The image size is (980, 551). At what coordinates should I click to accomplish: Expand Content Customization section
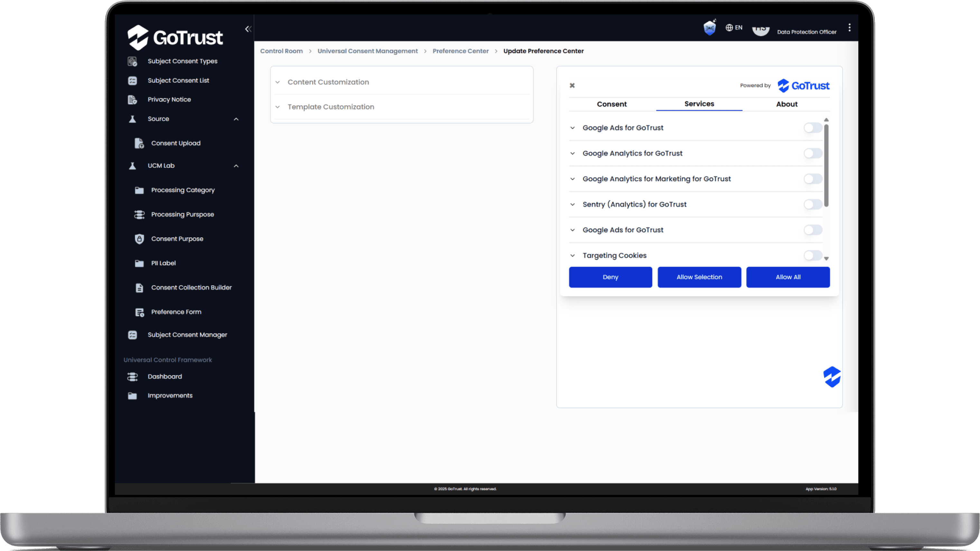click(x=328, y=82)
